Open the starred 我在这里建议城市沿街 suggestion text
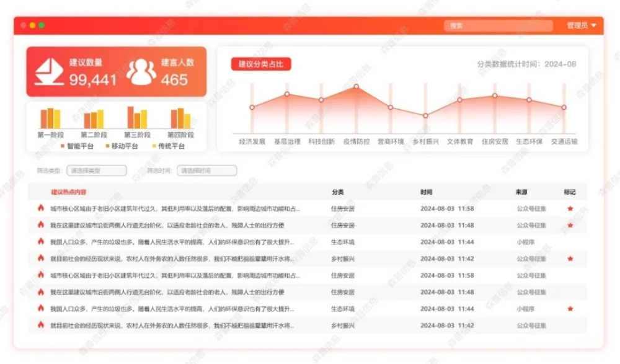 167,225
